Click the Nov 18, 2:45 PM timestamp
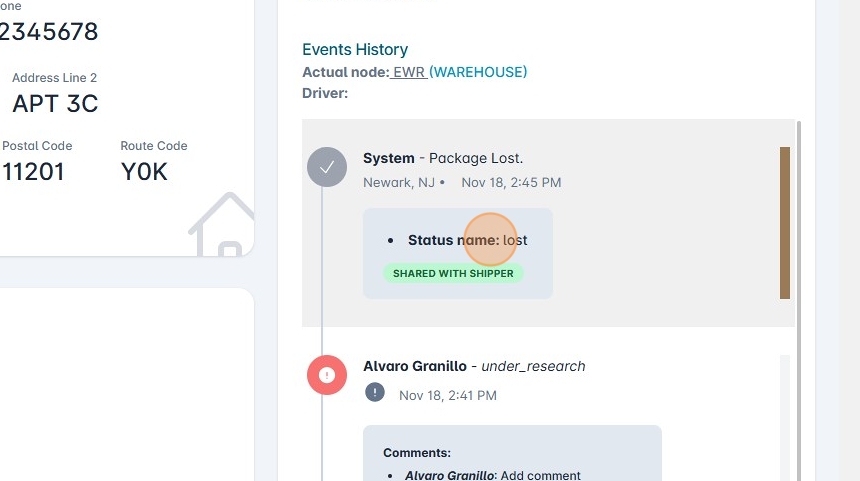Screen dimensions: 860x481 511,182
